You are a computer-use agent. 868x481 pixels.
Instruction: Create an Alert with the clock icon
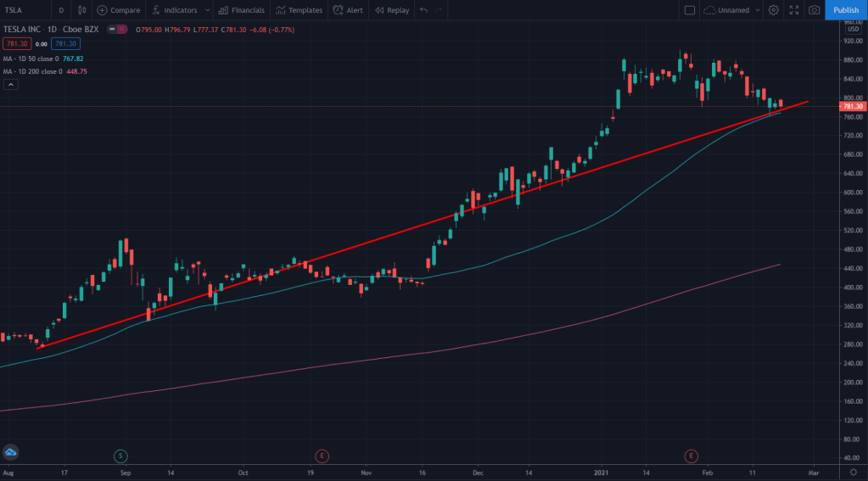pyautogui.click(x=348, y=10)
